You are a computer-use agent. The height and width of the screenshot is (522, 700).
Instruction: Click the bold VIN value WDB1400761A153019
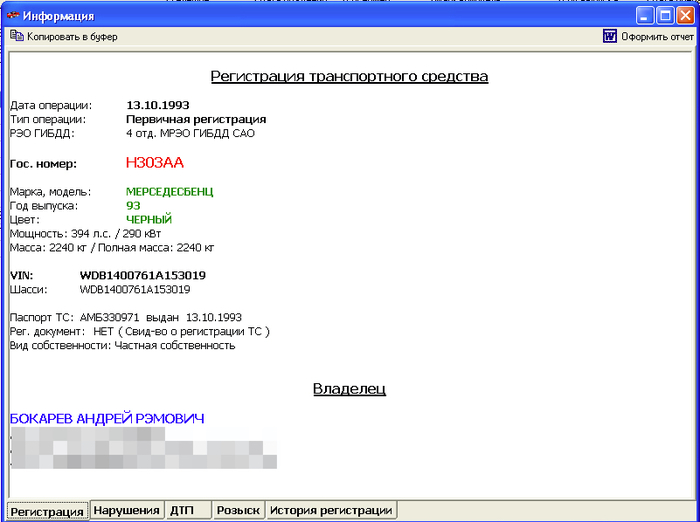(143, 275)
